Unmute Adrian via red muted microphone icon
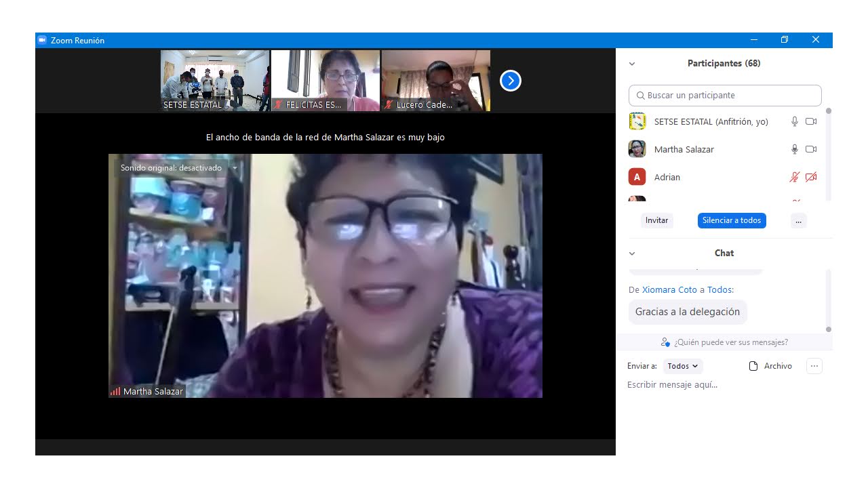The width and height of the screenshot is (868, 488). (795, 177)
